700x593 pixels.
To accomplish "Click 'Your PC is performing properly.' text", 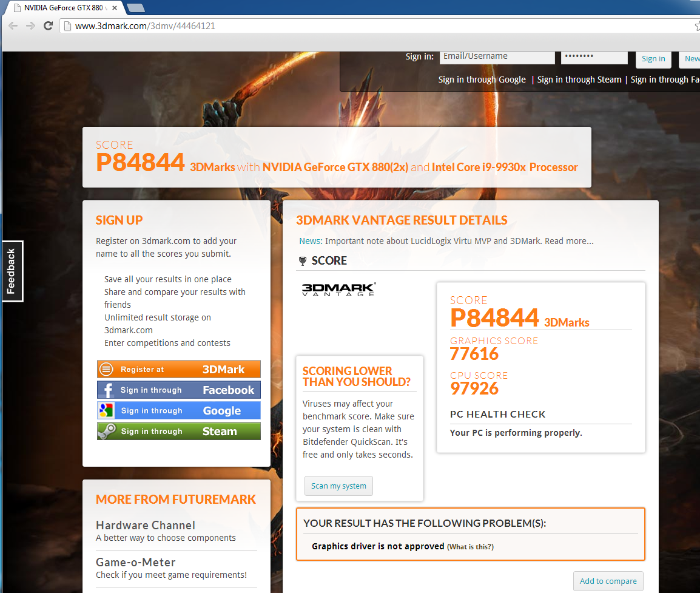I will click(516, 433).
